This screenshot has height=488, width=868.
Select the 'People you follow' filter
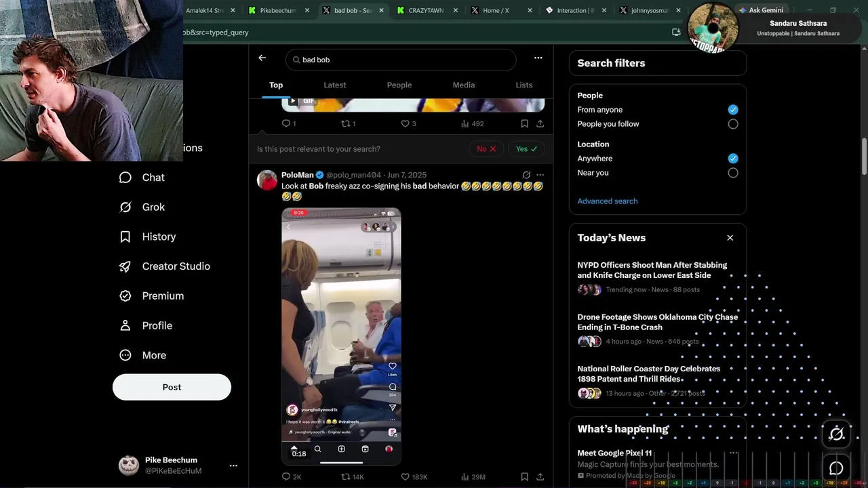[733, 124]
